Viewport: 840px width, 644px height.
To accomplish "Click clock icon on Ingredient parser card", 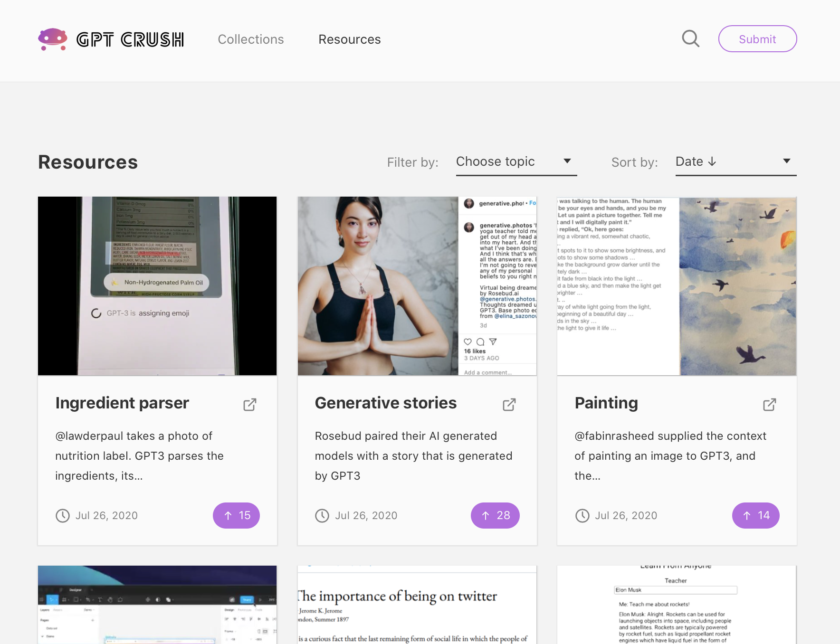I will coord(63,516).
